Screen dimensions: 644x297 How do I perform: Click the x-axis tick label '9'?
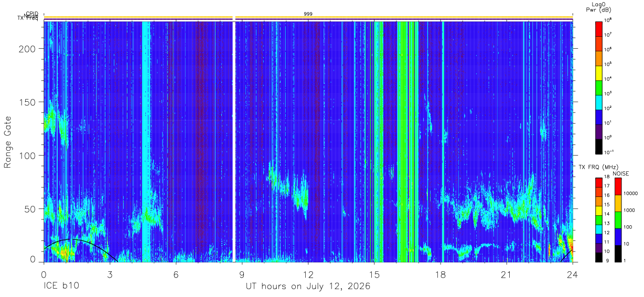pos(242,274)
